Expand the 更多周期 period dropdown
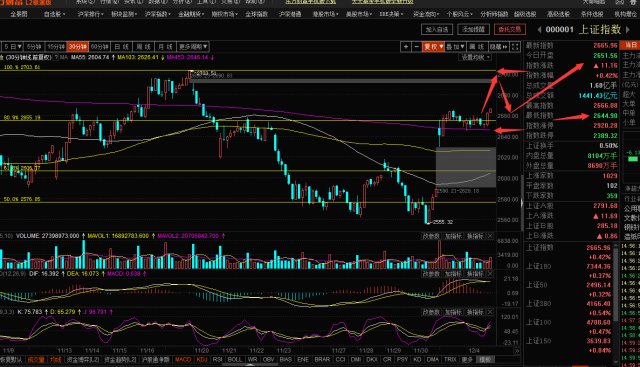The width and height of the screenshot is (640, 367). pyautogui.click(x=193, y=47)
